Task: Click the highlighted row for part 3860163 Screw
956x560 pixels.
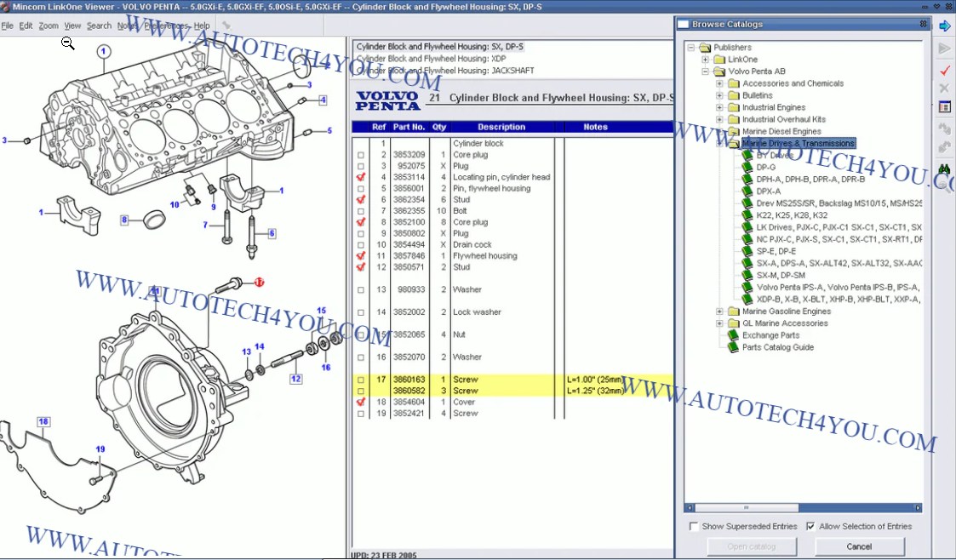Action: pyautogui.click(x=468, y=379)
